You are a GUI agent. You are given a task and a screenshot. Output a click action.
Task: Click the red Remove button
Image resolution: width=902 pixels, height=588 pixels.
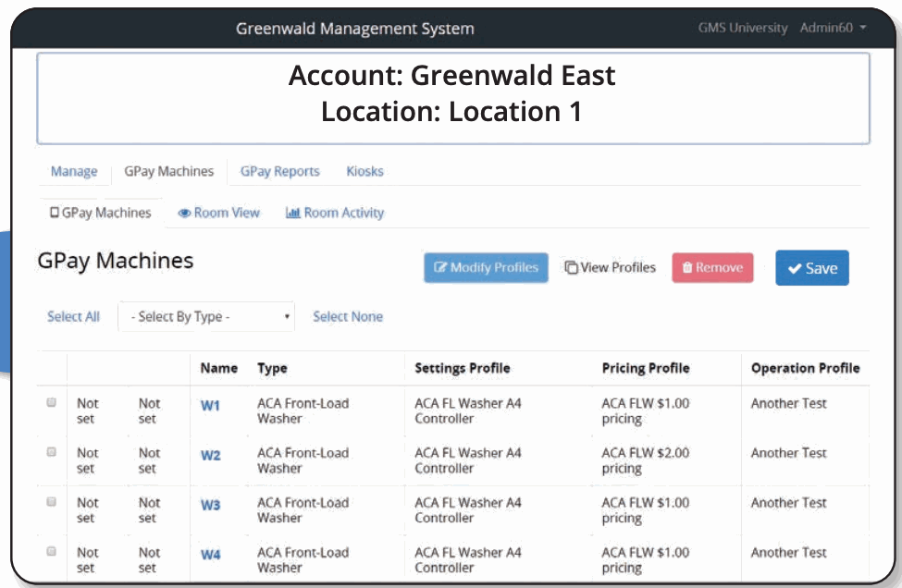712,268
